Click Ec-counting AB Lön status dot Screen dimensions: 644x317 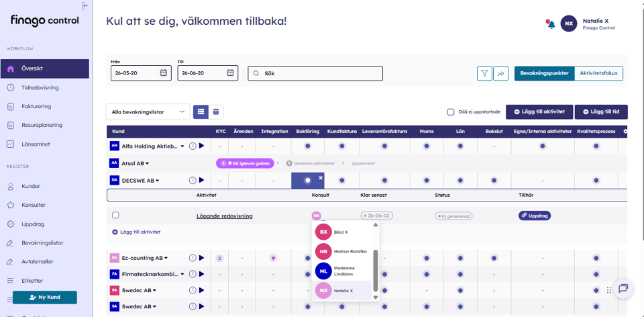[460, 258]
